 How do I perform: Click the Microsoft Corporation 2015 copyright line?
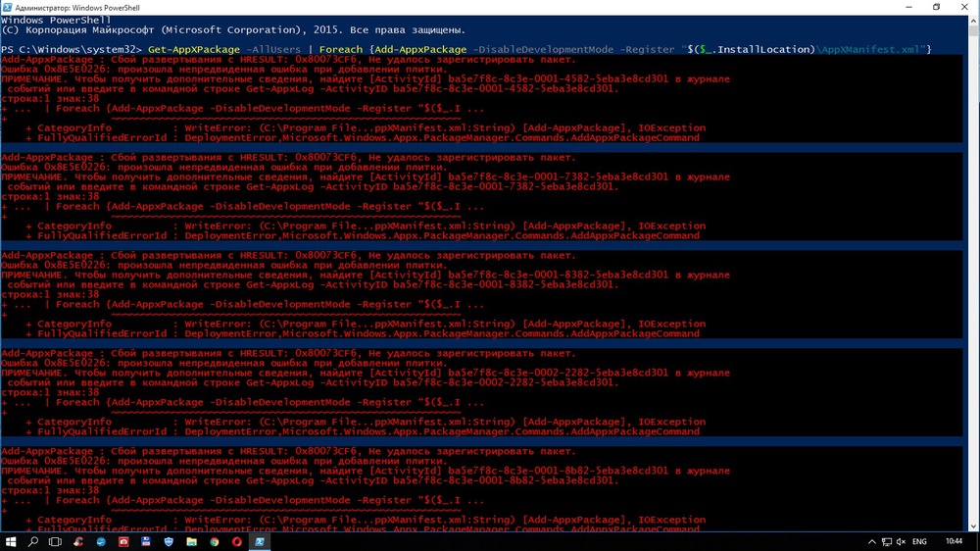[233, 30]
